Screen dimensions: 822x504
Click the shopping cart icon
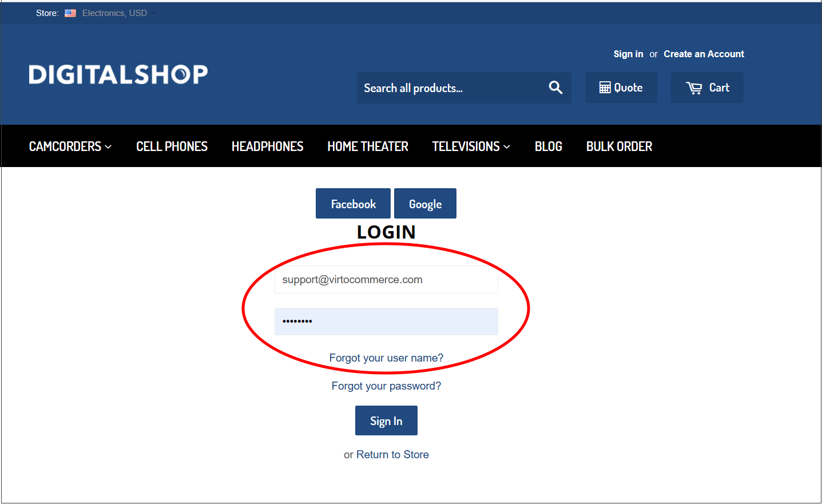click(694, 88)
